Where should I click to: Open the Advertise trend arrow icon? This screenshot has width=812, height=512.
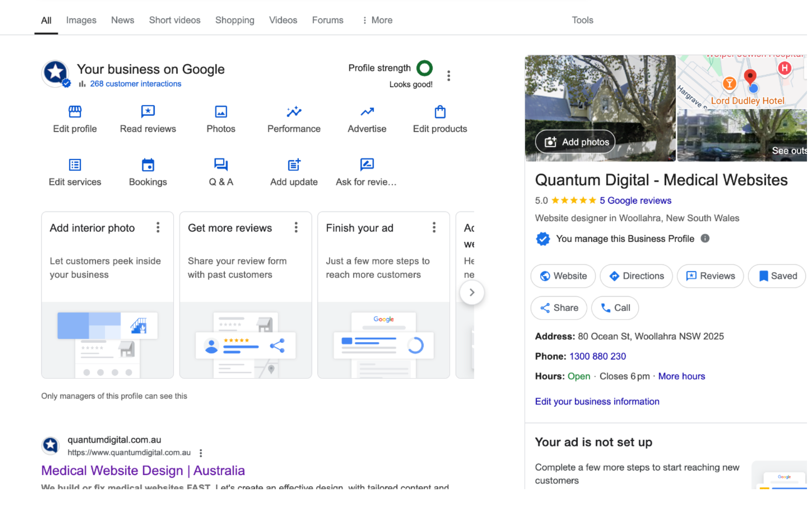click(x=367, y=112)
